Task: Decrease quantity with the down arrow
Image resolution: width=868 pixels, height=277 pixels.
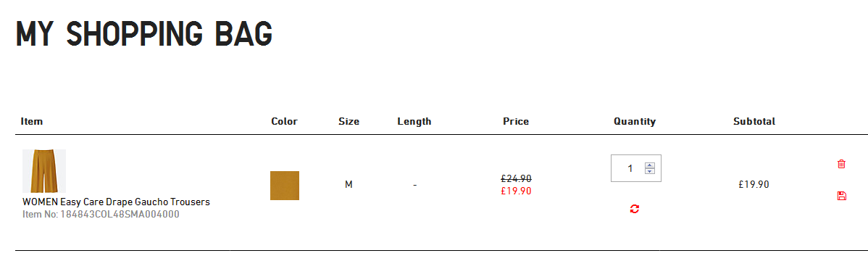Action: (650, 171)
